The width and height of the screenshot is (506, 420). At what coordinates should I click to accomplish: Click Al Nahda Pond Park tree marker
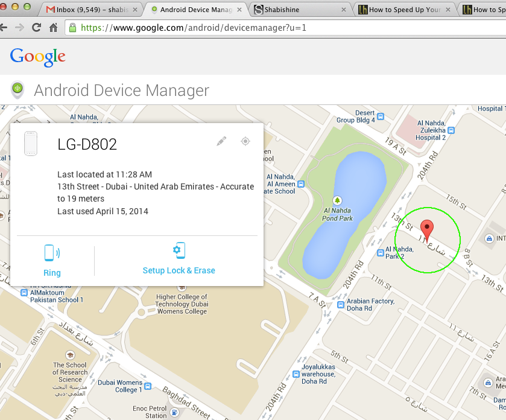pyautogui.click(x=337, y=200)
